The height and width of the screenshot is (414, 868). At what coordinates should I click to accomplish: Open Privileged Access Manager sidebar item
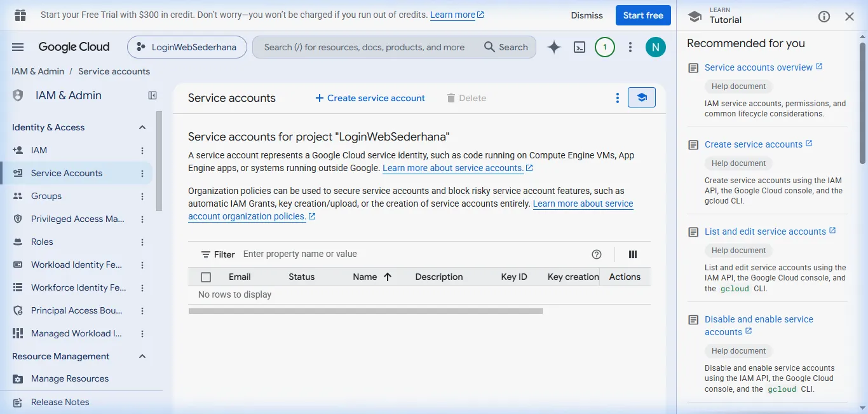click(x=76, y=219)
